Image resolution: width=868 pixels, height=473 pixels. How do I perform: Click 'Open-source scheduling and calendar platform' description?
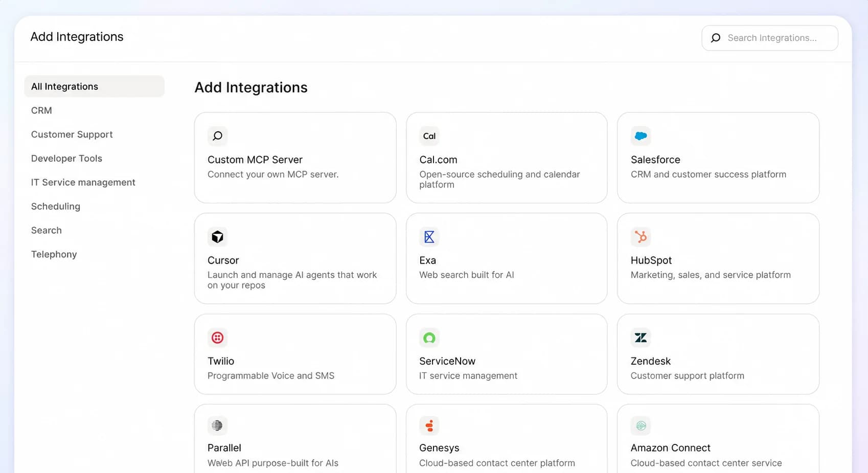pos(499,179)
